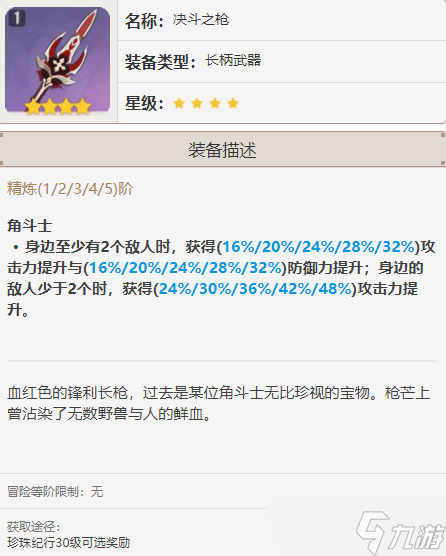The height and width of the screenshot is (556, 446).
Task: Click the first 16%/20%/24%/28%/32% attack values
Action: coord(318,247)
